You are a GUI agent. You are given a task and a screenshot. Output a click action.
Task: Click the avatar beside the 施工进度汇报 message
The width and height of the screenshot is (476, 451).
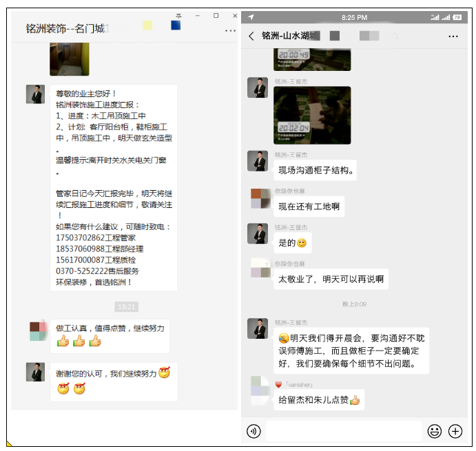point(35,94)
